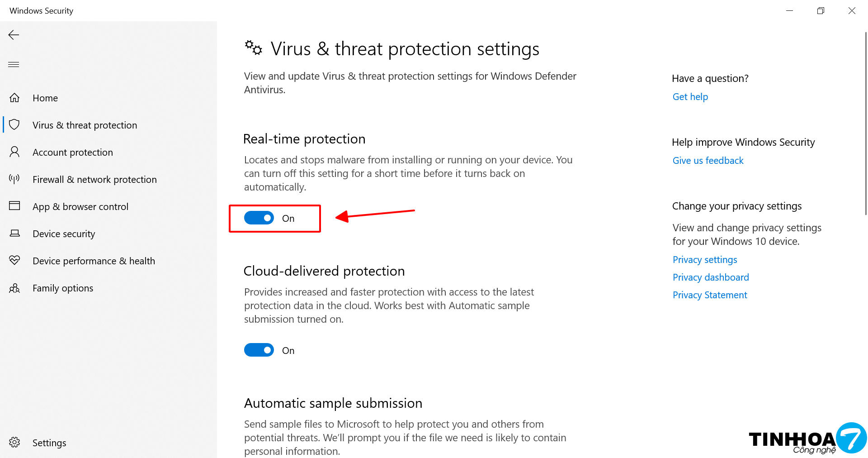The image size is (868, 458).
Task: Click the Device performance heart icon
Action: coord(14,261)
